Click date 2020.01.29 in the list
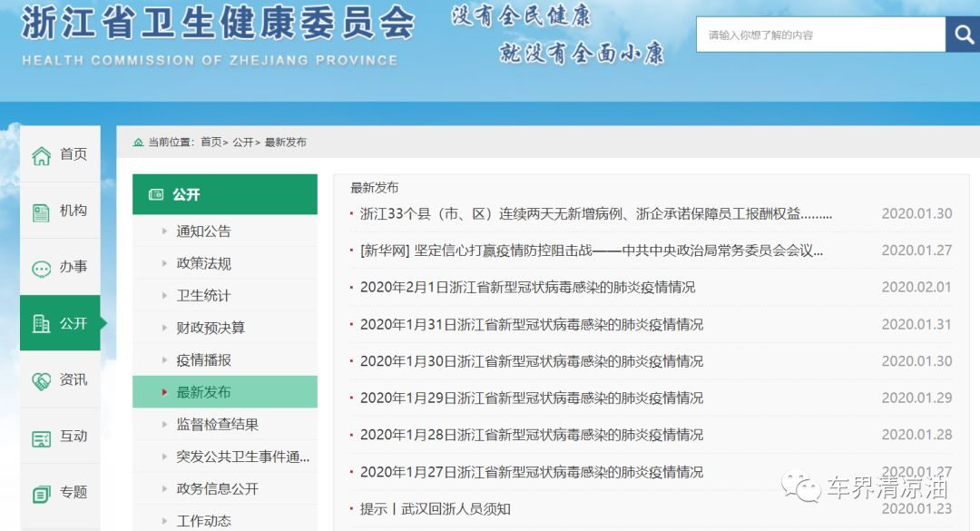 click(x=916, y=398)
